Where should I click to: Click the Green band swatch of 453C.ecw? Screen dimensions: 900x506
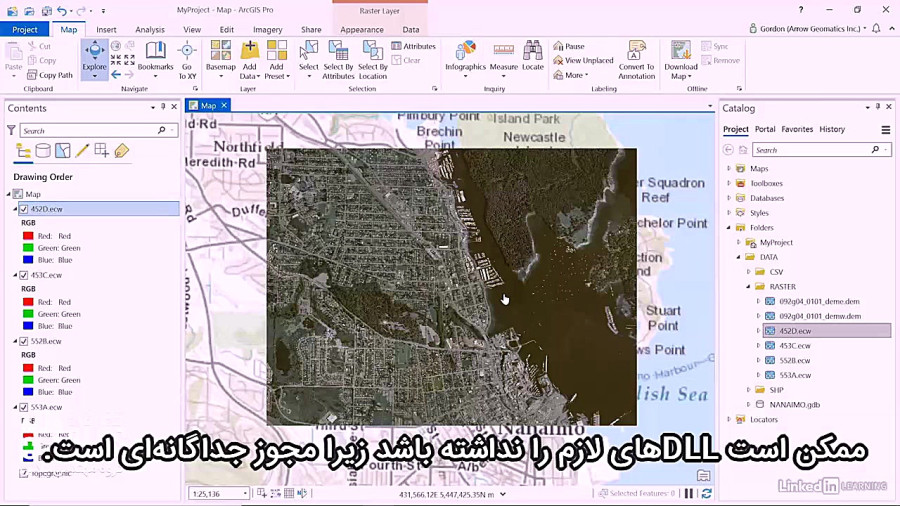click(x=28, y=314)
